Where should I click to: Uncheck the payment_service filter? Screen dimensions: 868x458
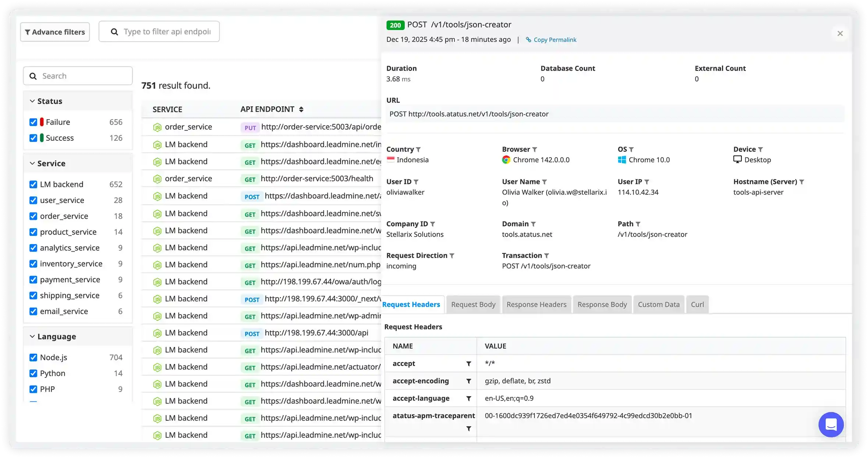[33, 279]
